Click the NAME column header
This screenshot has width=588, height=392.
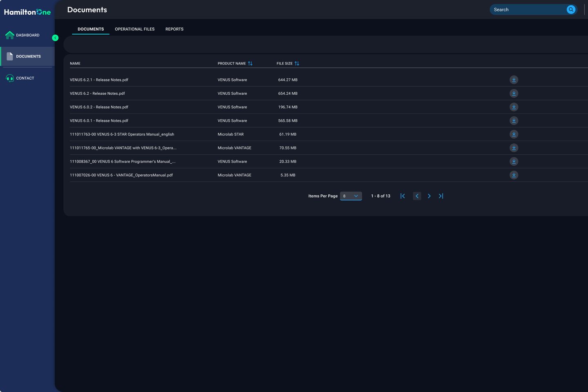click(x=75, y=63)
